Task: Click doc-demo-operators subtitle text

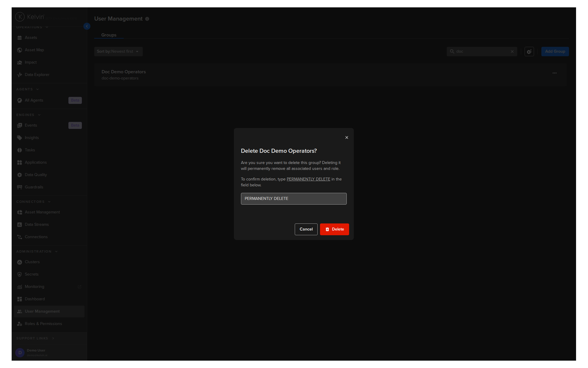Action: pyautogui.click(x=120, y=79)
